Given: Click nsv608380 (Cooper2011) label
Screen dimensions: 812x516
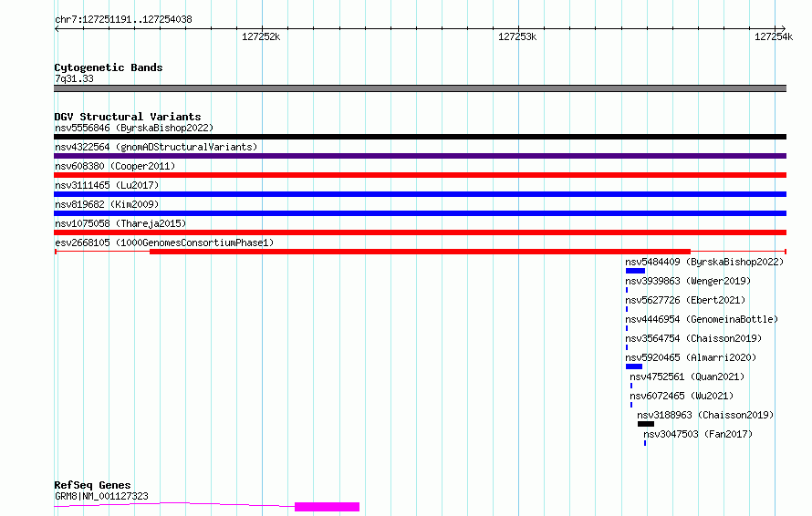Looking at the screenshot, I should tap(115, 166).
